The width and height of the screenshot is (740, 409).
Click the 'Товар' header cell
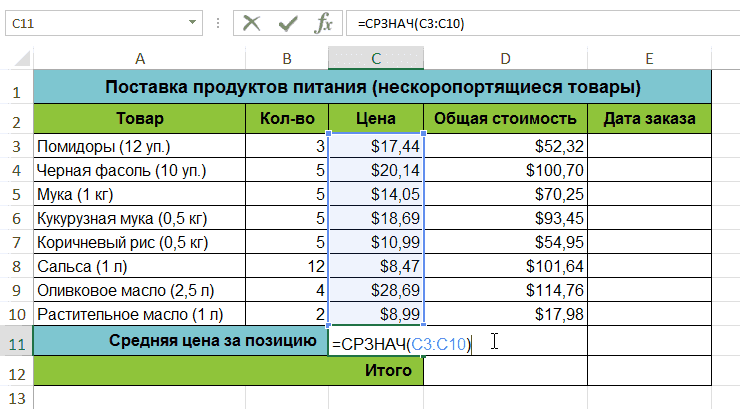tap(140, 119)
